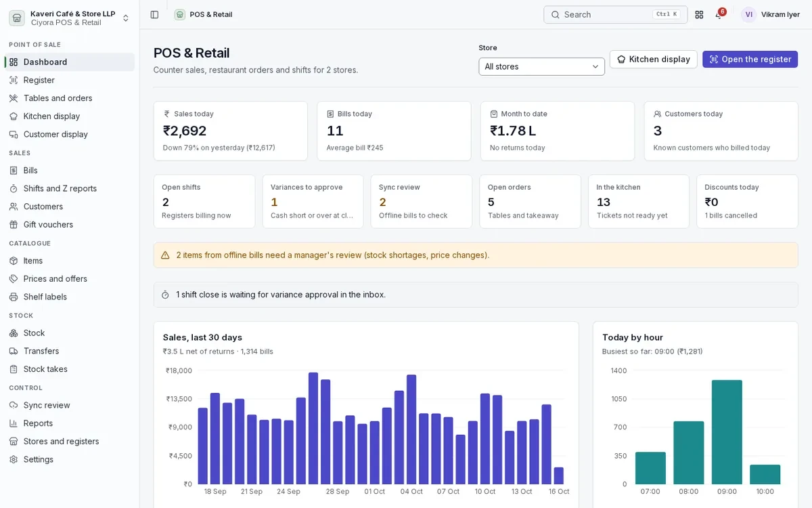Click the Stores and registers shop icon
812x508 pixels.
[x=14, y=442]
